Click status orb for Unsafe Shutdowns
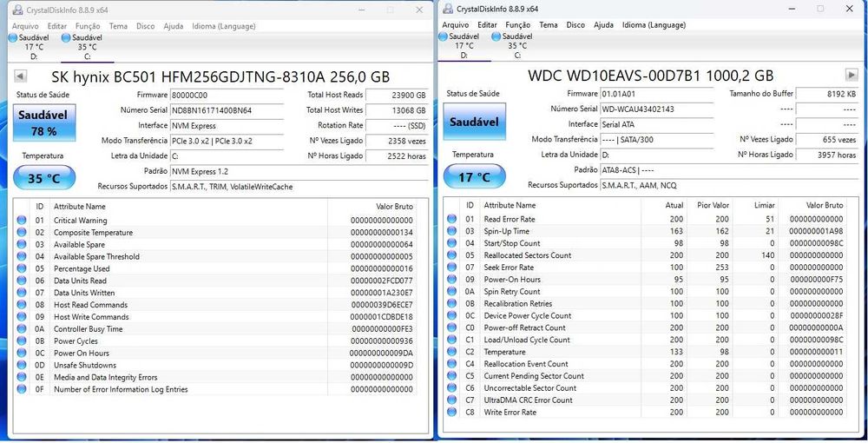Image resolution: width=868 pixels, height=443 pixels. tap(22, 366)
